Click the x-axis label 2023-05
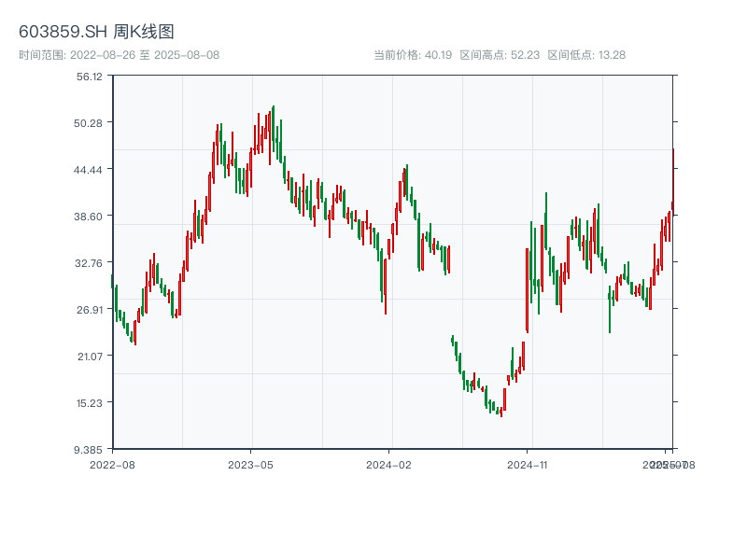The width and height of the screenshot is (747, 560). pos(250,465)
